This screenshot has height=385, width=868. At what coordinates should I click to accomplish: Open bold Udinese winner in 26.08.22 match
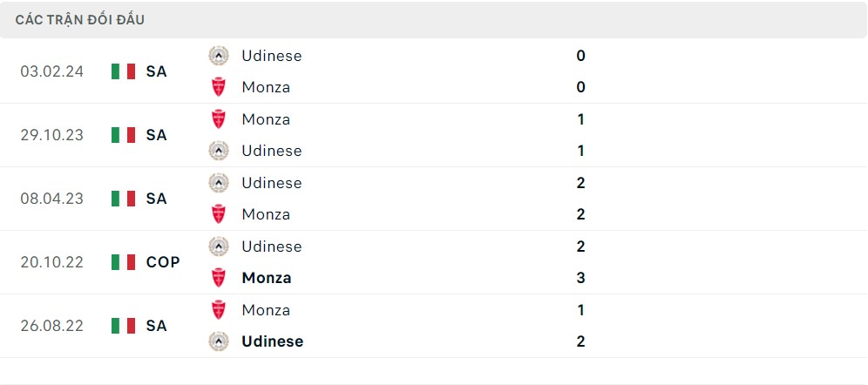[x=273, y=341]
